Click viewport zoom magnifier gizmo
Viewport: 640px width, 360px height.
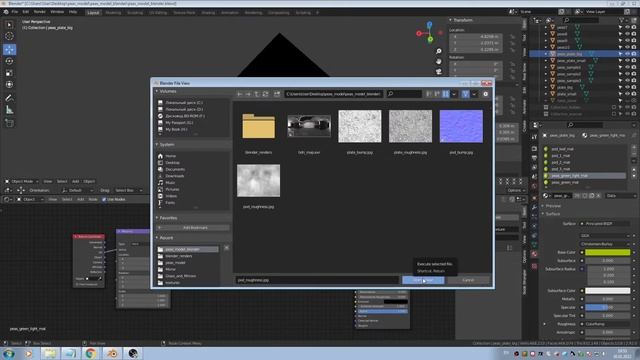pyautogui.click(x=438, y=51)
